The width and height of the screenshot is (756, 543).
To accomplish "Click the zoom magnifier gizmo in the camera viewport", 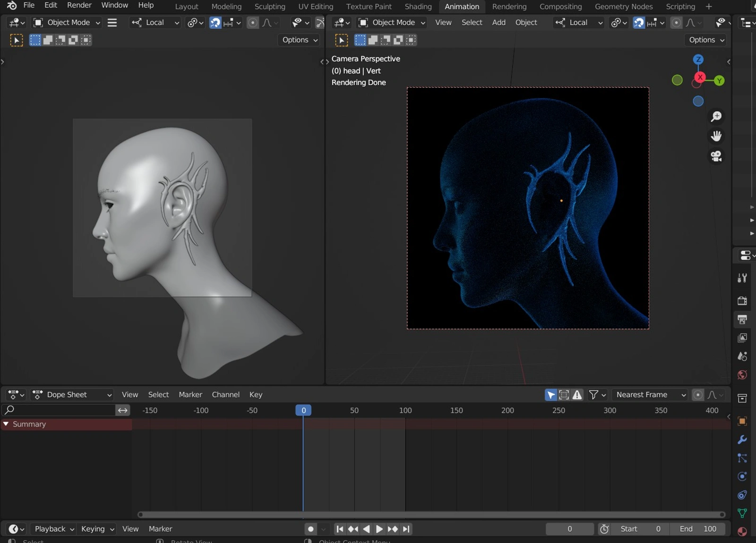I will 716,116.
